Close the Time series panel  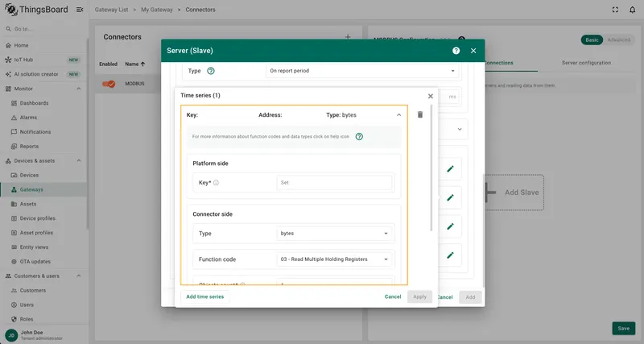[x=431, y=96]
